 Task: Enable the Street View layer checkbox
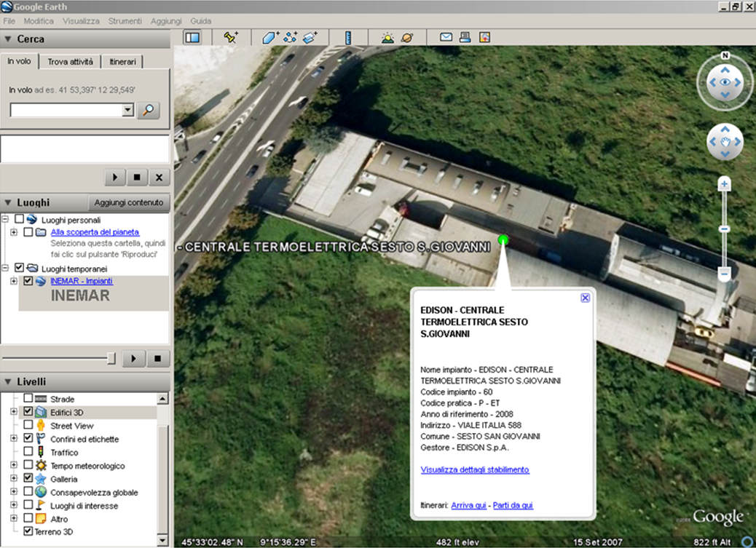[x=28, y=425]
